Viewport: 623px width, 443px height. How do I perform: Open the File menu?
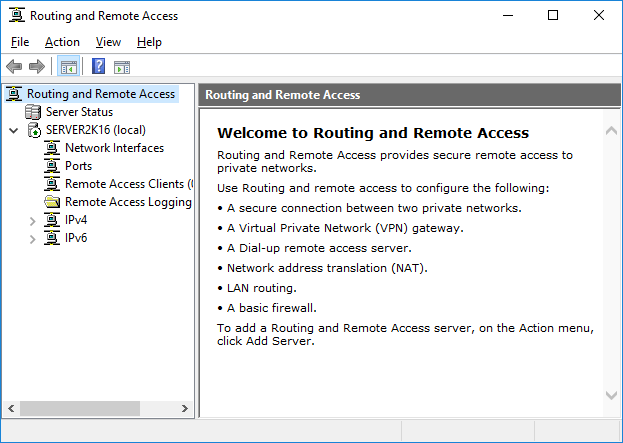20,42
